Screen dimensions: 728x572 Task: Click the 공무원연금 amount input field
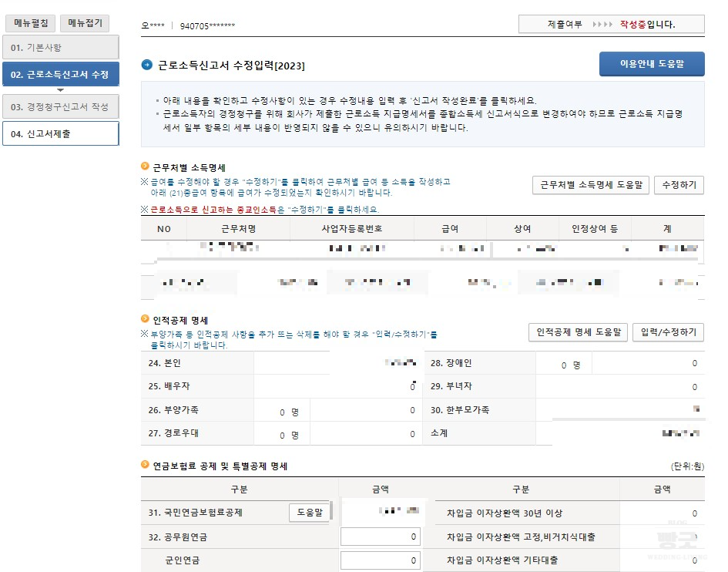point(380,536)
